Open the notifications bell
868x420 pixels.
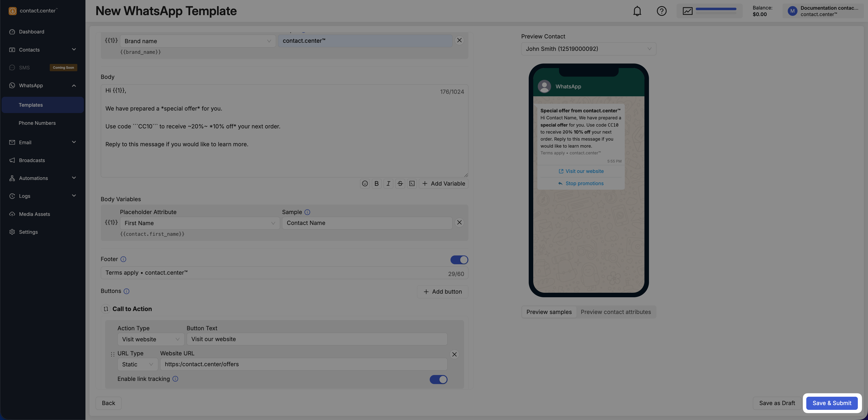click(x=637, y=11)
